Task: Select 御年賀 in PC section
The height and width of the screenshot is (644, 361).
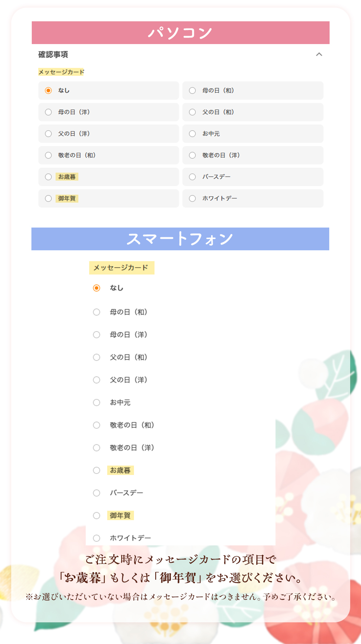Action: 48,198
